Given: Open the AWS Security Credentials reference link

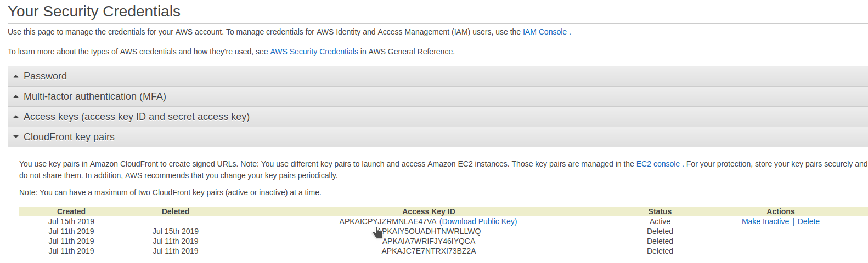Looking at the screenshot, I should tap(314, 52).
